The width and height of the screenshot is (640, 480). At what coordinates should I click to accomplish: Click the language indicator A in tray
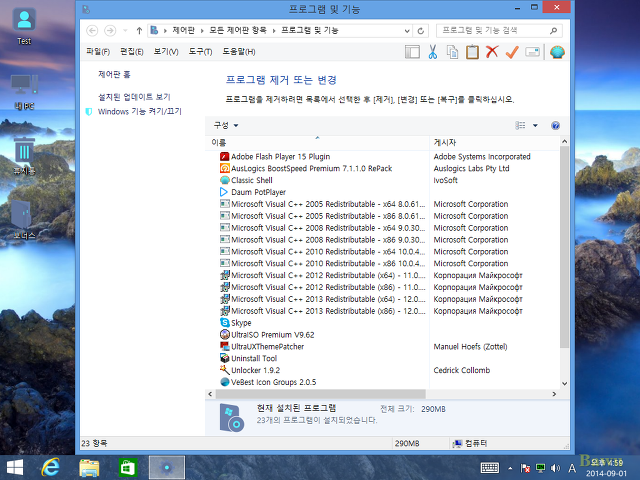(x=572, y=468)
